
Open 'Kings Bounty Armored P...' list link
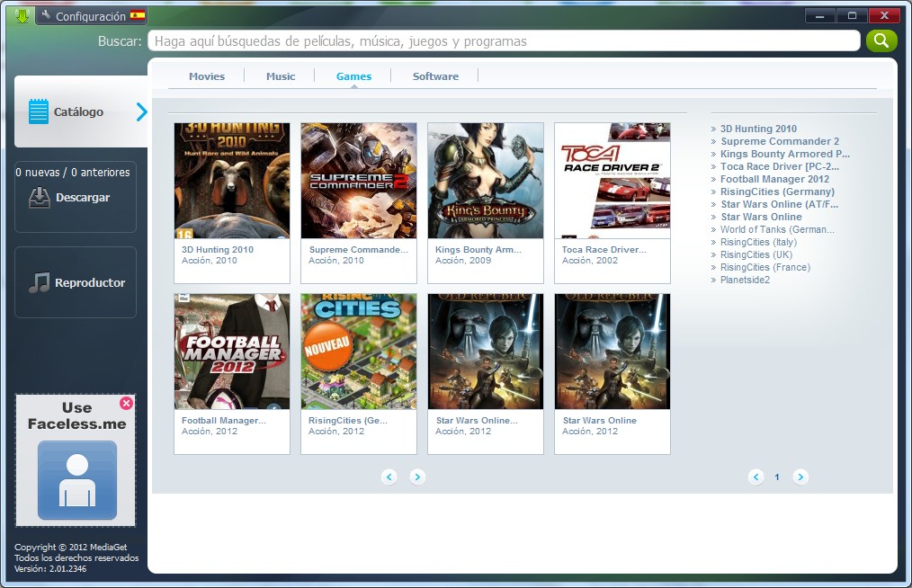point(785,154)
